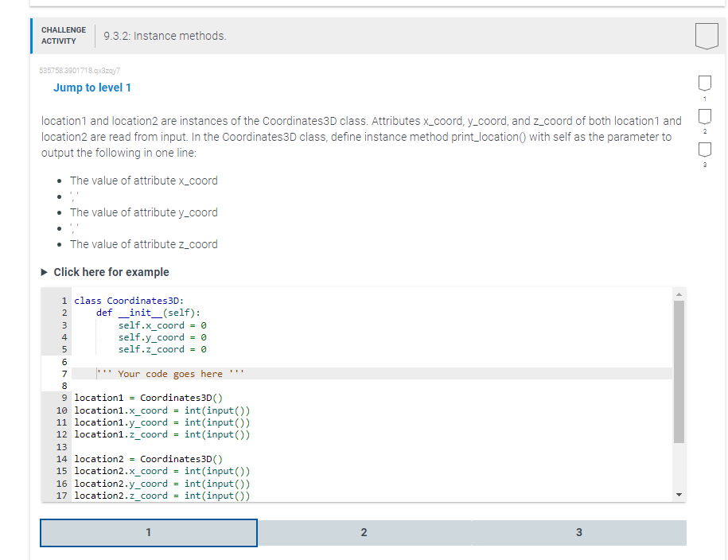Image resolution: width=728 pixels, height=560 pixels.
Task: Click code line 'self.z_coord = 0'
Action: click(x=162, y=349)
